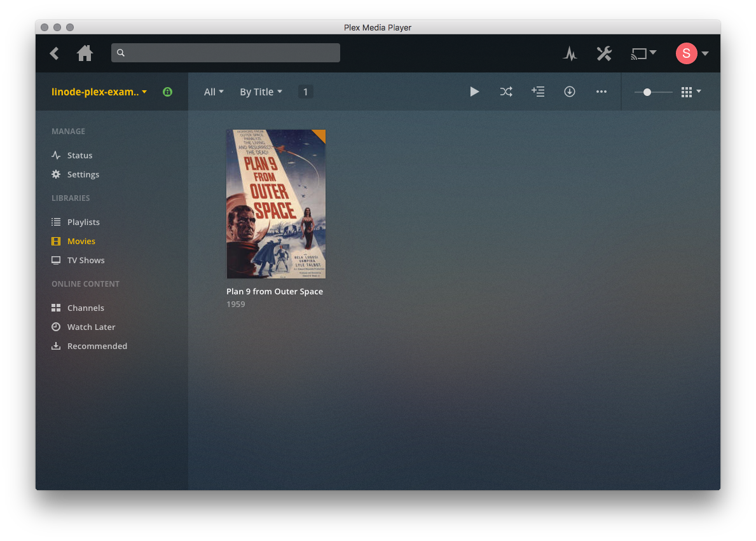The width and height of the screenshot is (756, 541).
Task: Select Movies in the sidebar
Action: [x=81, y=241]
